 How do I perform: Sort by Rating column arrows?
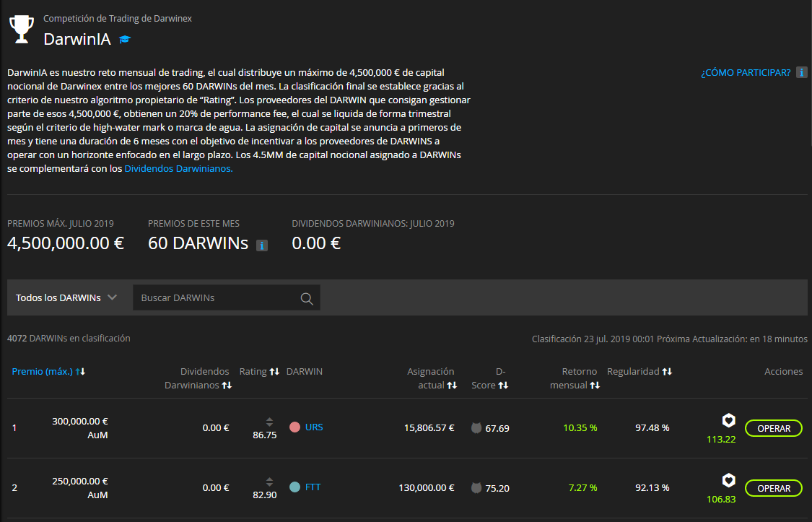tap(274, 371)
